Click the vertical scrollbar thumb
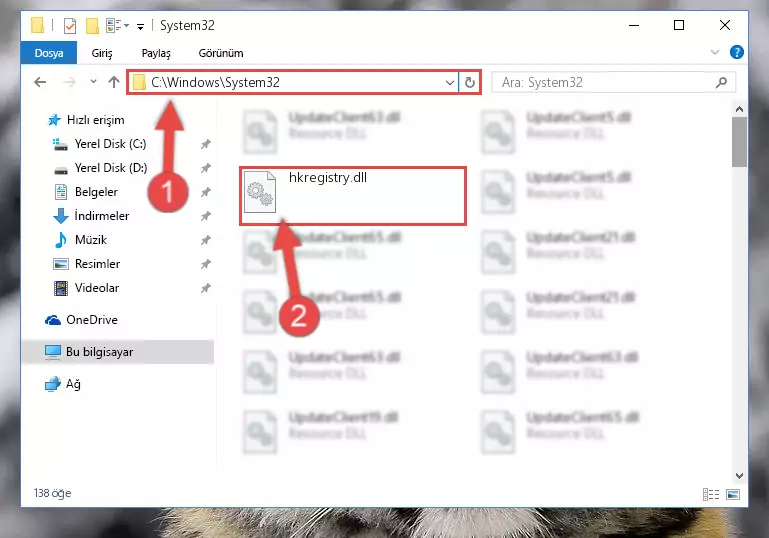Image resolution: width=769 pixels, height=538 pixels. click(740, 142)
